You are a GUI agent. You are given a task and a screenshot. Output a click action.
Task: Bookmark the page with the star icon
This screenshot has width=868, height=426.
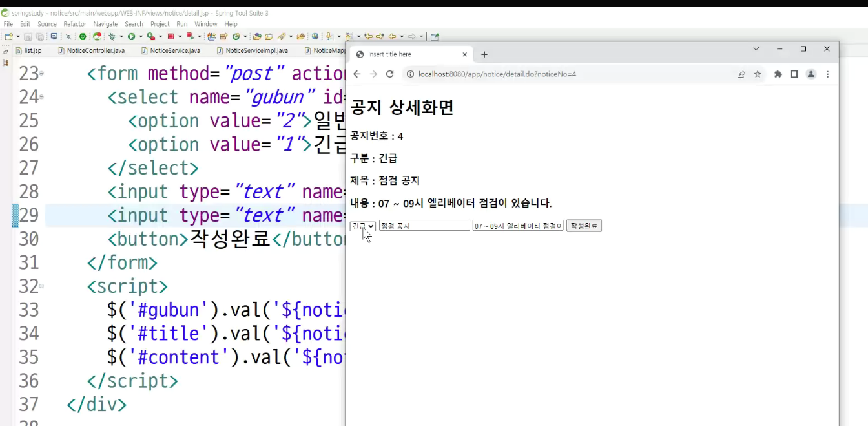pyautogui.click(x=758, y=74)
